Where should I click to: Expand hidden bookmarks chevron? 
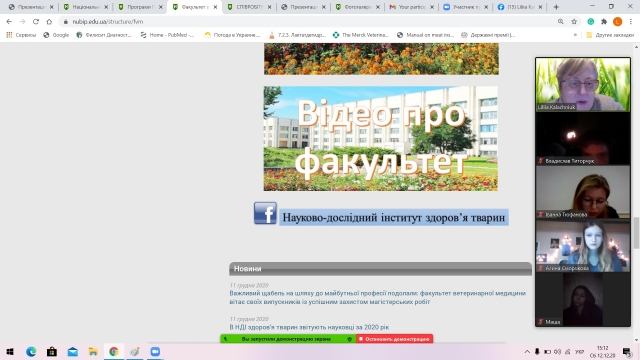point(575,35)
